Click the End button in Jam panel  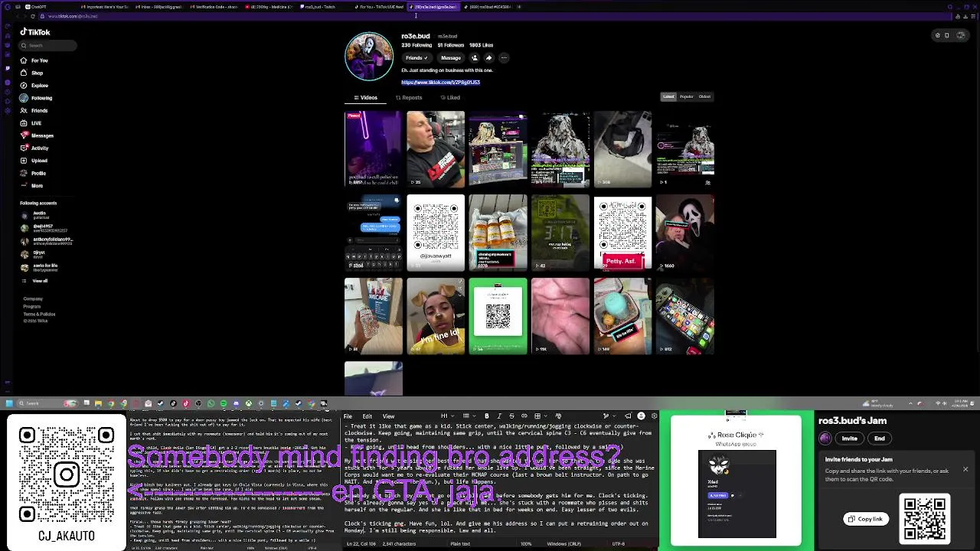click(880, 439)
